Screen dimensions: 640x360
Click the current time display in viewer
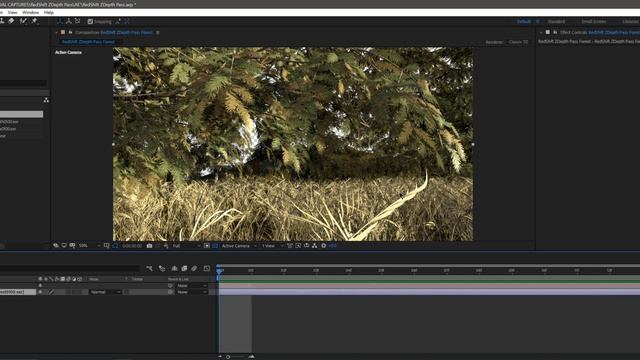[x=131, y=246]
